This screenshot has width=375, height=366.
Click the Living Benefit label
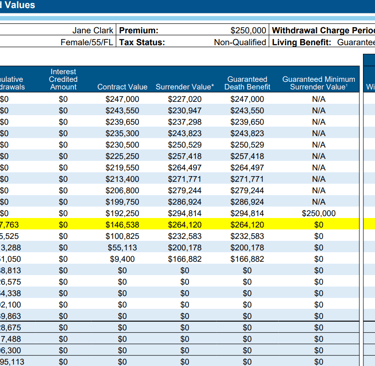(x=302, y=42)
